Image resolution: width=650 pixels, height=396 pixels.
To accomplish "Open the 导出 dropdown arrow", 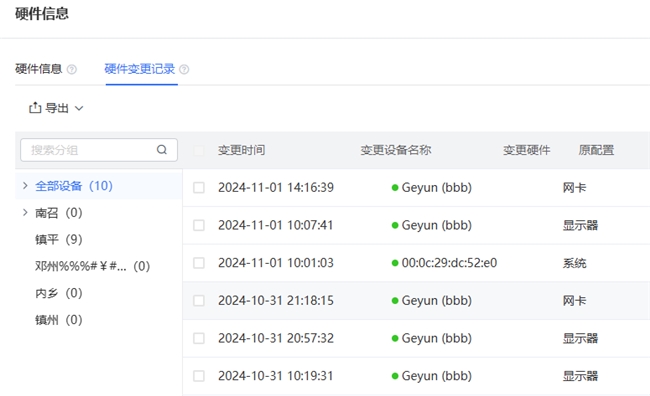I will coord(79,108).
